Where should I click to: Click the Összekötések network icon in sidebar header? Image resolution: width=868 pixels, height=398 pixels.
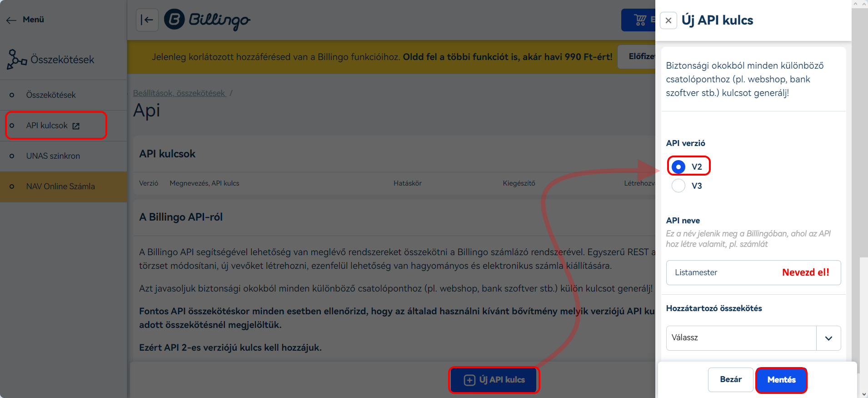click(x=17, y=60)
